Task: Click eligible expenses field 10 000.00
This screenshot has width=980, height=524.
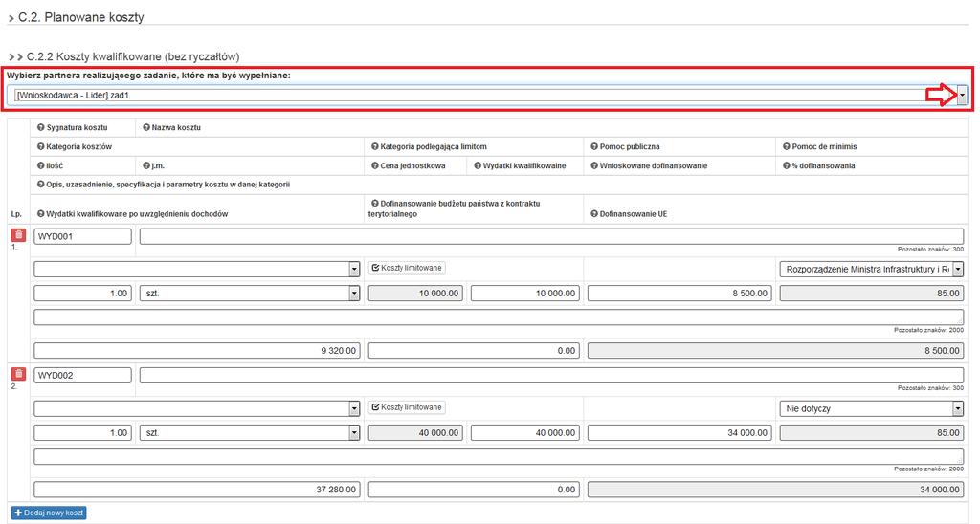Action: coord(525,293)
